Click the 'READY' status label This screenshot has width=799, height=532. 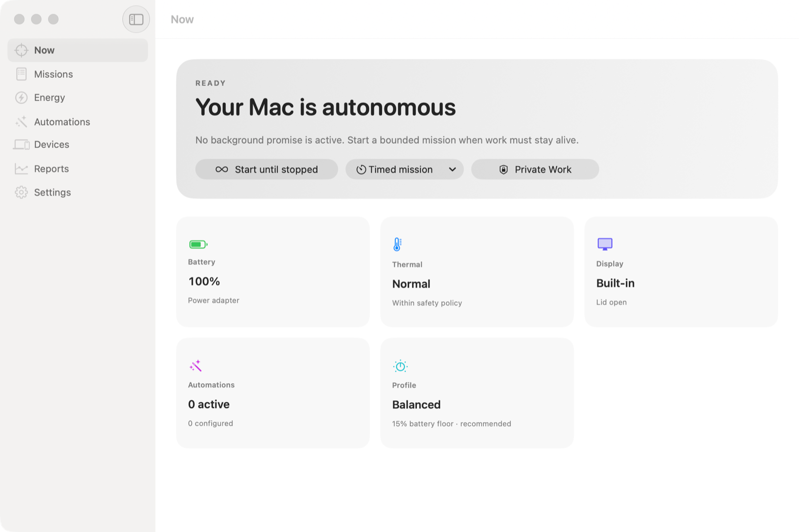tap(211, 83)
